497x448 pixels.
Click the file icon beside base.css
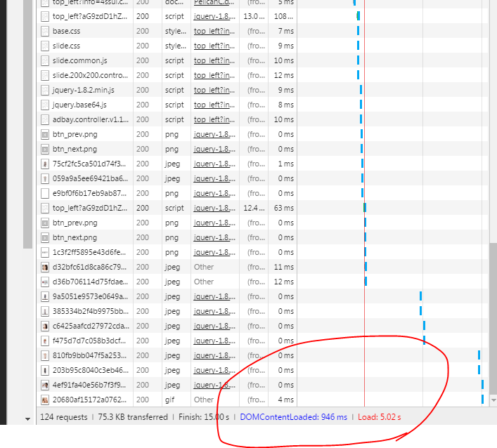coord(45,32)
